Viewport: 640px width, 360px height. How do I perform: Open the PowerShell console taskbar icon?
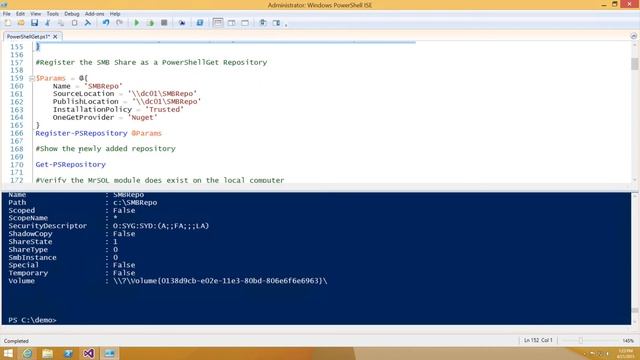point(68,353)
